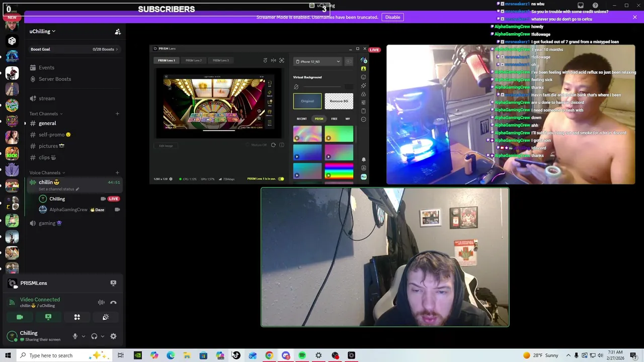The width and height of the screenshot is (644, 362).
Task: Click the rotate preview icon in PRISM Lens
Action: (265, 60)
